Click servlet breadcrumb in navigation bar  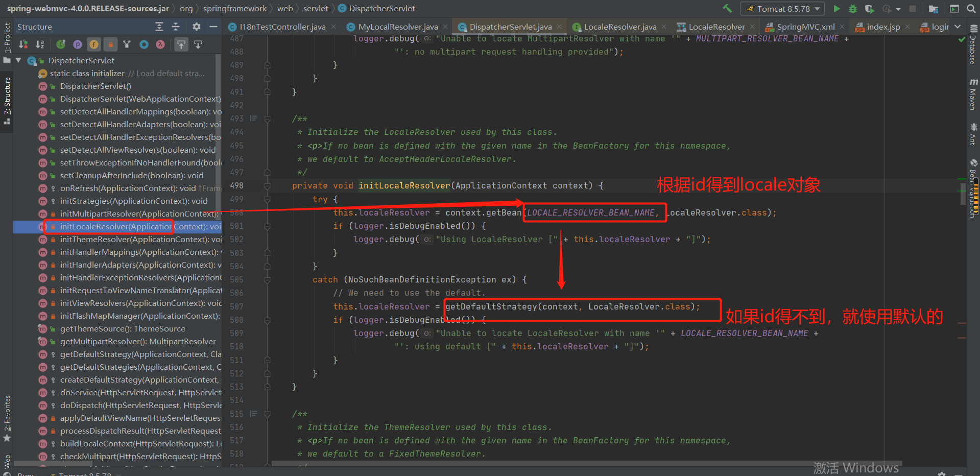point(316,9)
